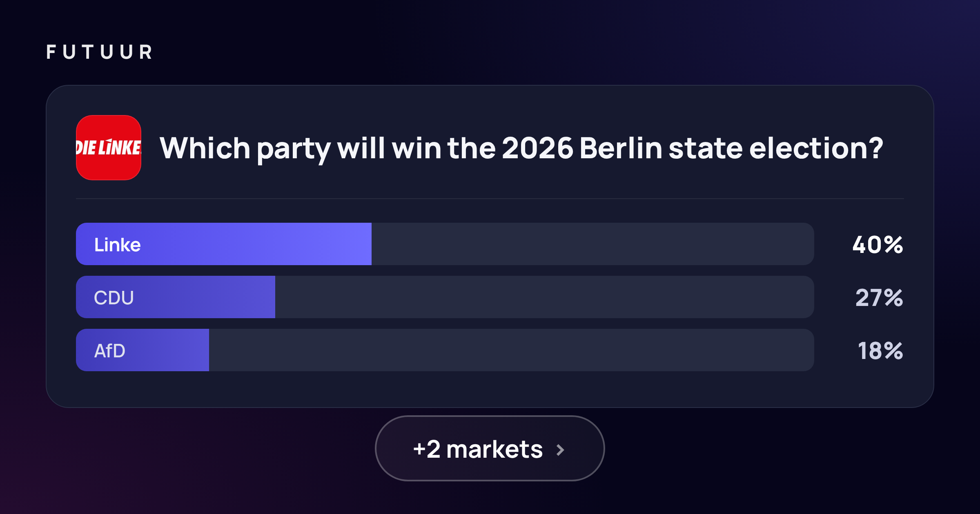
Task: Click the Linke label text
Action: [118, 245]
